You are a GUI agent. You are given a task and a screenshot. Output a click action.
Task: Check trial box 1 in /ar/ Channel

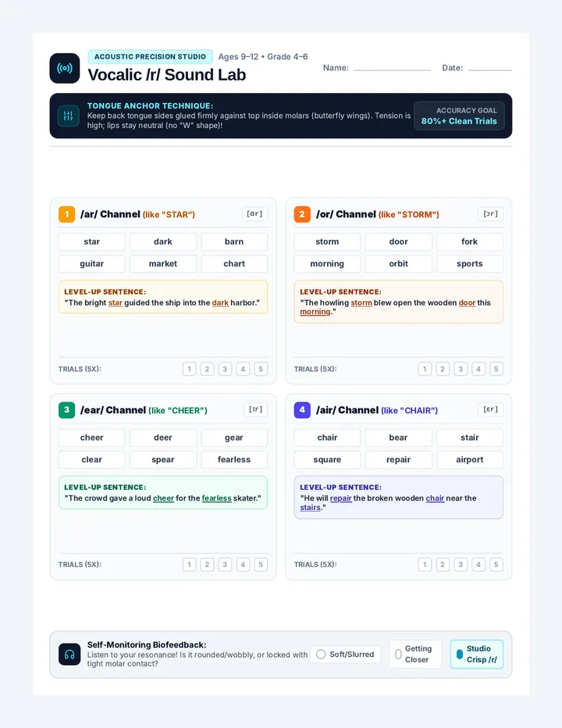pyautogui.click(x=189, y=369)
